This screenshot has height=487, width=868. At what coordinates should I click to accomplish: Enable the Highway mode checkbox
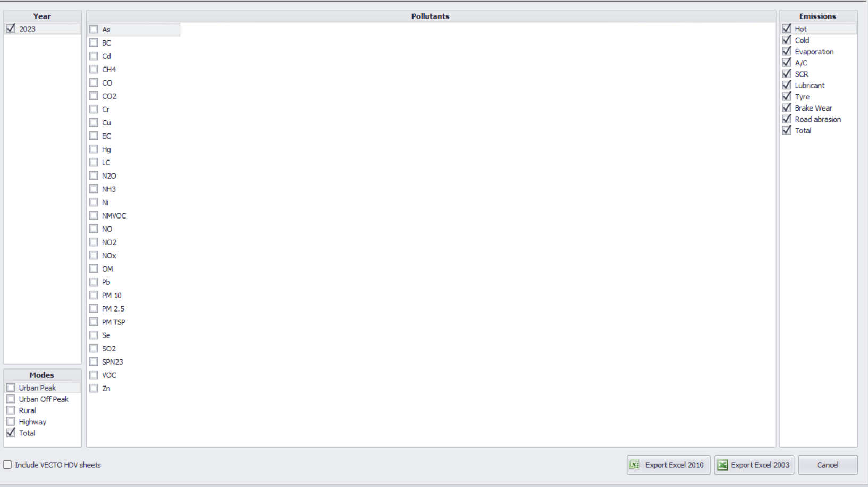point(10,421)
